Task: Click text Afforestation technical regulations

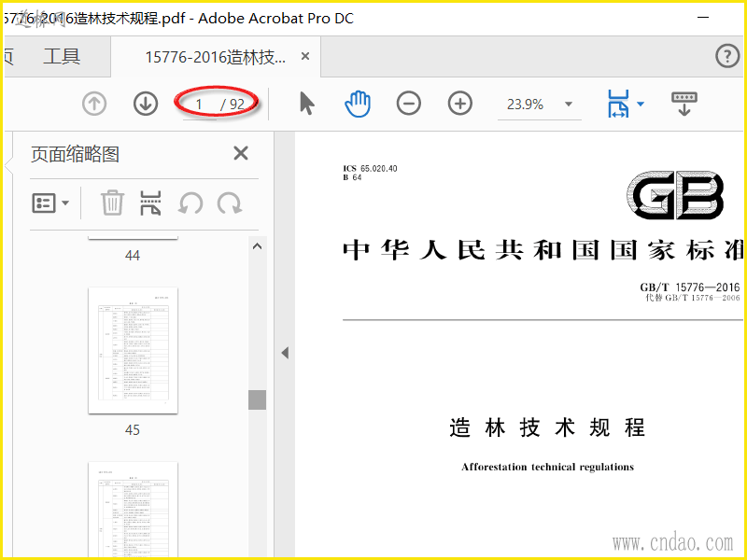Action: point(547,467)
